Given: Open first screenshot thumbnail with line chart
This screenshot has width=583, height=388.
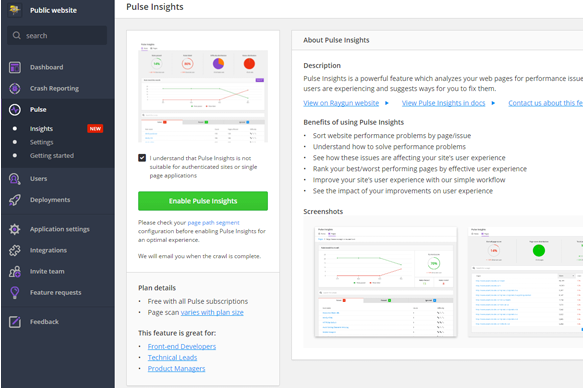Looking at the screenshot, I should pos(386,282).
